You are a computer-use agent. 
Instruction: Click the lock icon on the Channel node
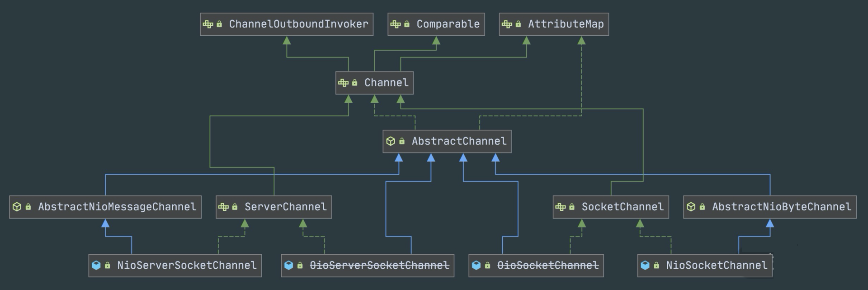pyautogui.click(x=354, y=82)
